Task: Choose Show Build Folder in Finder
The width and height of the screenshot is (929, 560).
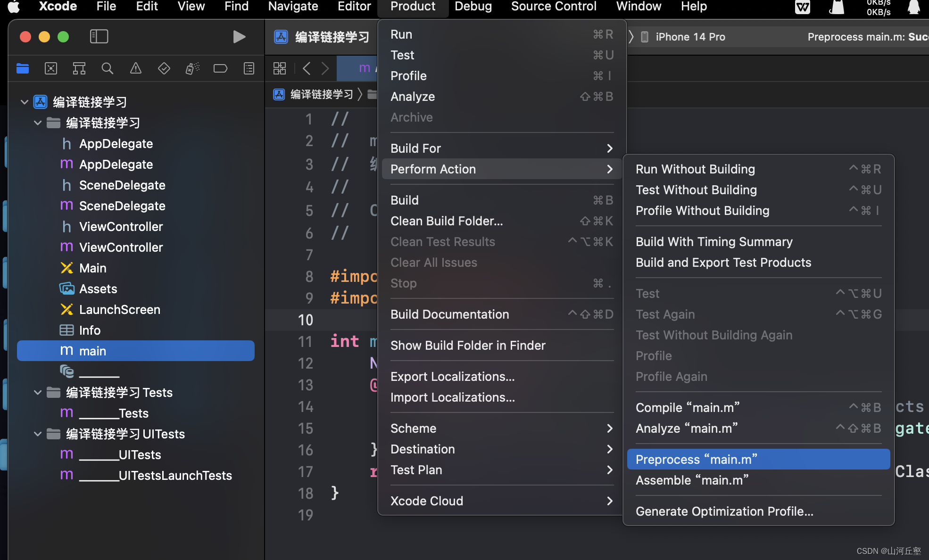Action: tap(502, 345)
